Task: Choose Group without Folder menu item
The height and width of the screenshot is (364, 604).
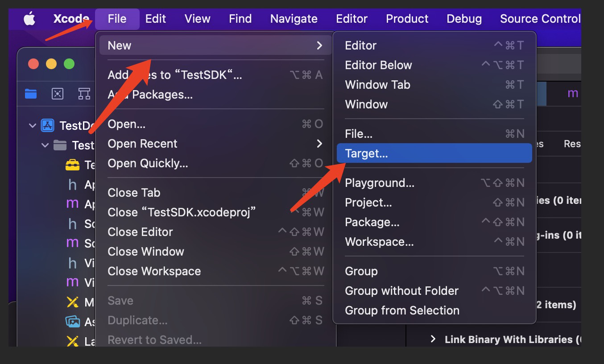Action: pos(434,291)
